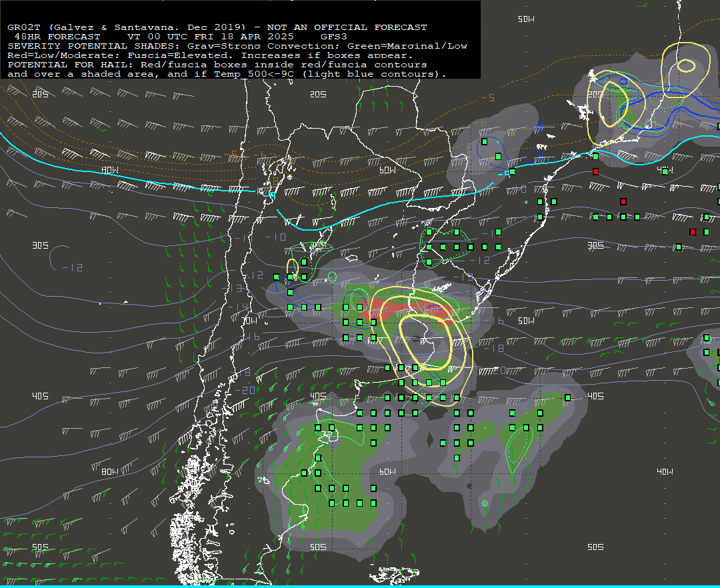
Task: Select the "GFS3" model name
Action: (333, 37)
